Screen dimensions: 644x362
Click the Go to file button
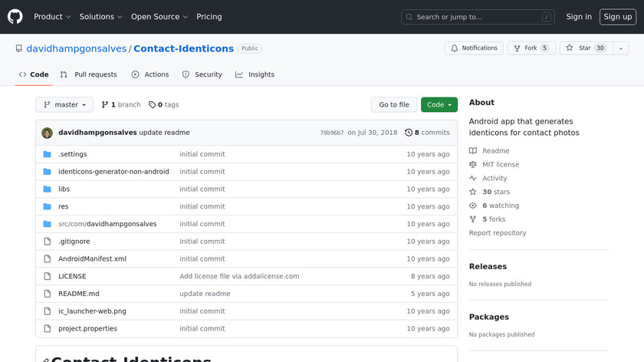(394, 105)
